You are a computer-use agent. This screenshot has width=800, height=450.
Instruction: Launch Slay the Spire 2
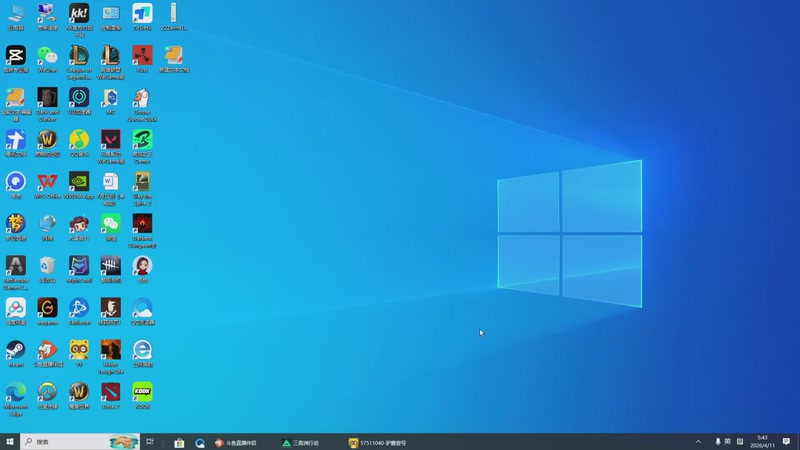pyautogui.click(x=142, y=189)
